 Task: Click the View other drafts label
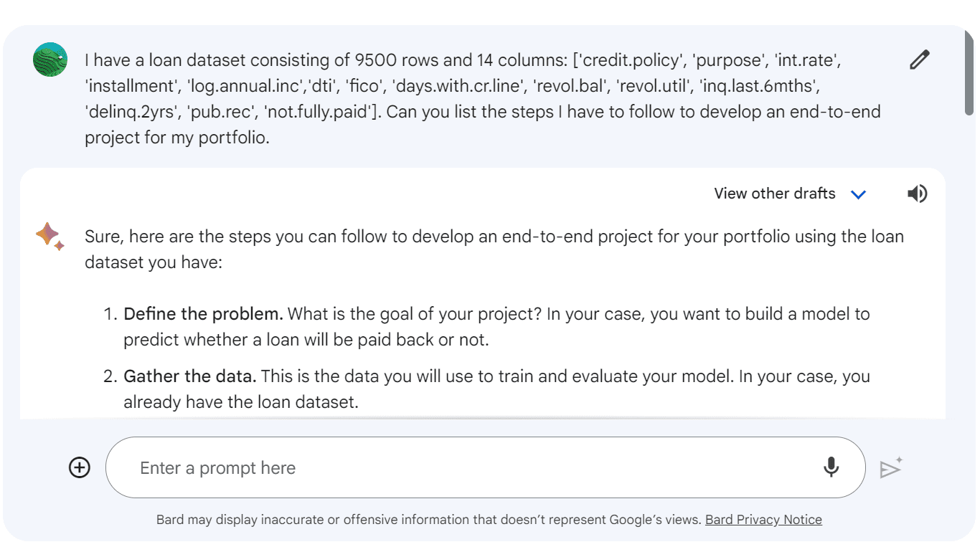point(775,194)
